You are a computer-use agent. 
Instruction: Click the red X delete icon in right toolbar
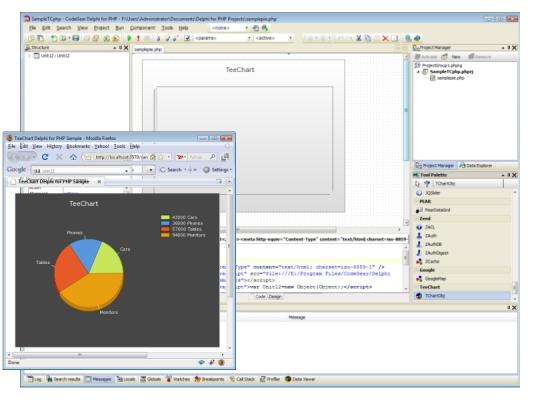tap(385, 38)
